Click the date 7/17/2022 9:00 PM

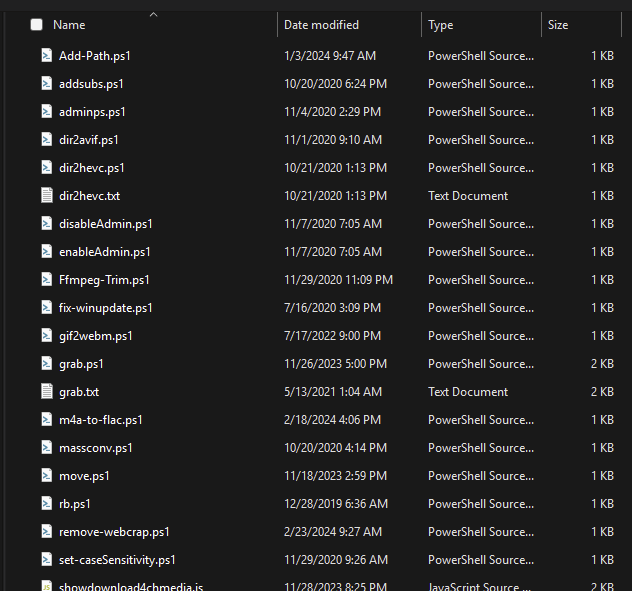[333, 336]
